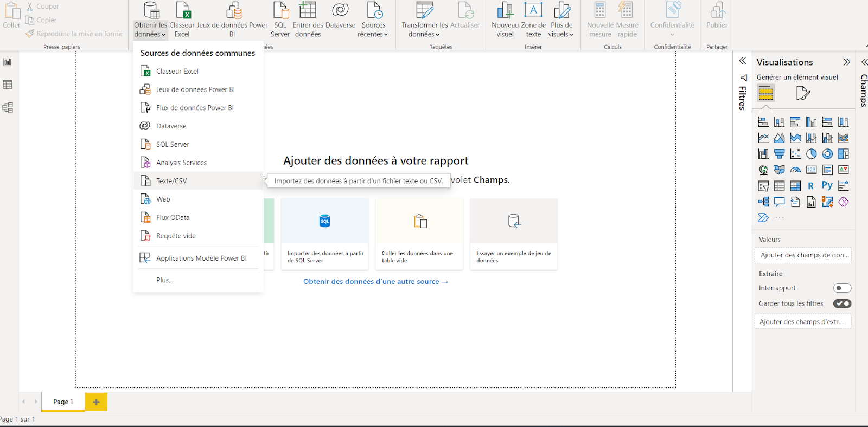Select the Python visual
Screen dimensions: 868x427
pos(827,185)
